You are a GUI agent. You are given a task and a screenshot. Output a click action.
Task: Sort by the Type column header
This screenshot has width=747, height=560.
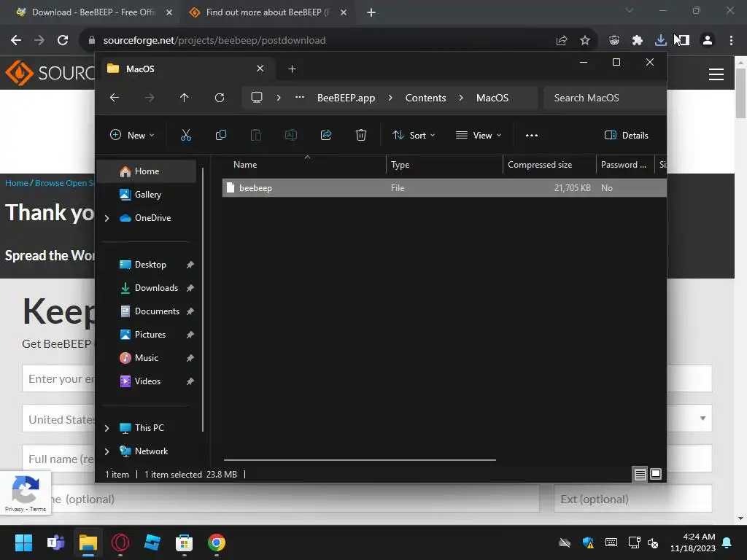point(400,165)
